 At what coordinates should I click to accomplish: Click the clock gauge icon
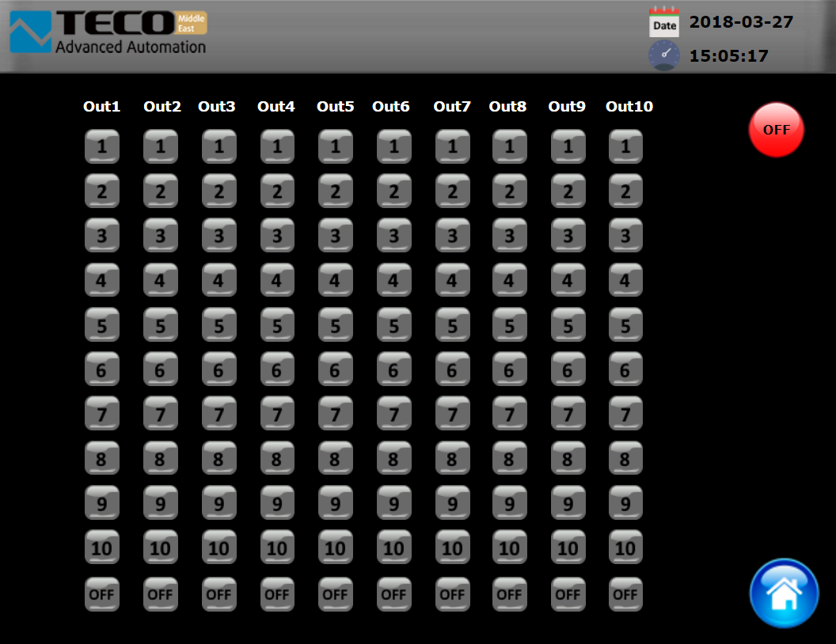pos(664,56)
